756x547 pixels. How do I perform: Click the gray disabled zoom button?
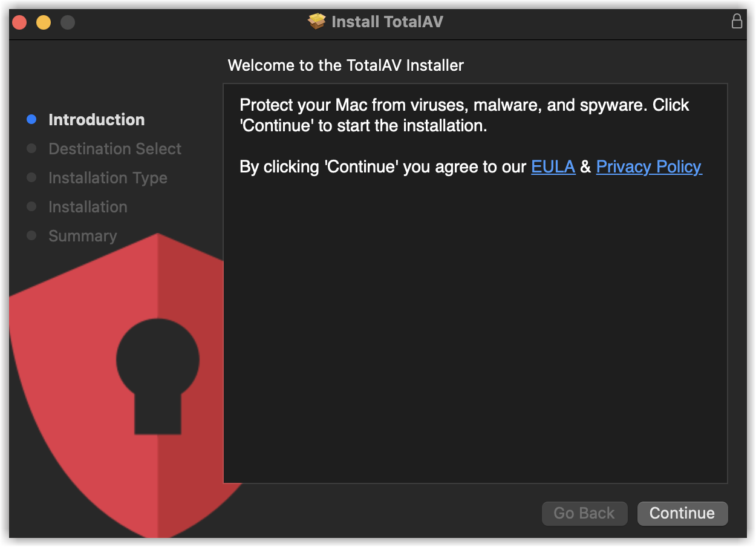coord(68,22)
